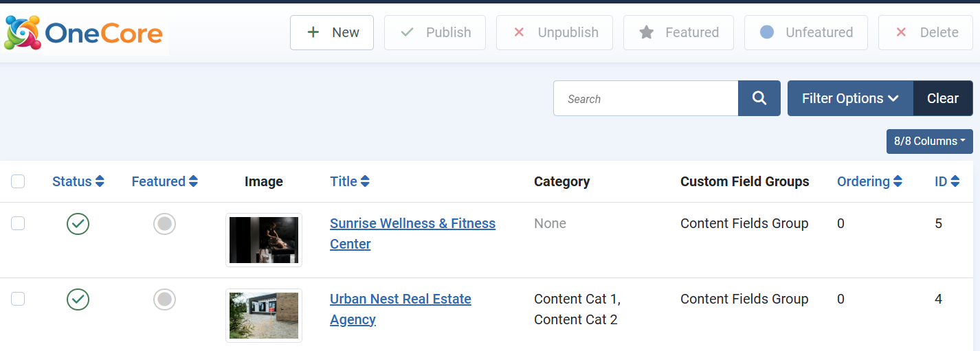Check the select-all checkbox in header
Viewport: 980px width, 351px height.
pos(18,181)
